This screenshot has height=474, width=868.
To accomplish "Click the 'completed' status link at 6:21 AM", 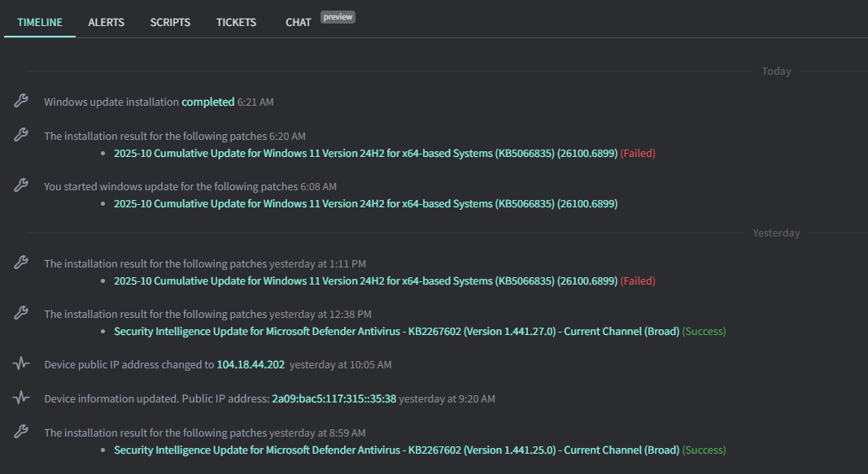I will point(207,102).
